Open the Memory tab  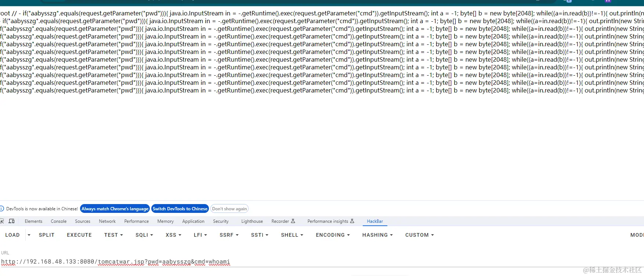(x=166, y=221)
